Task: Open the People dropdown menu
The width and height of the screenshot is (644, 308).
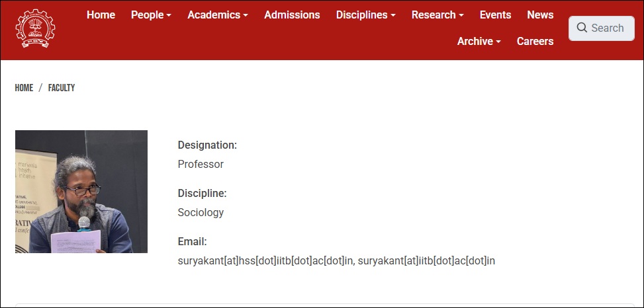Action: click(x=151, y=15)
